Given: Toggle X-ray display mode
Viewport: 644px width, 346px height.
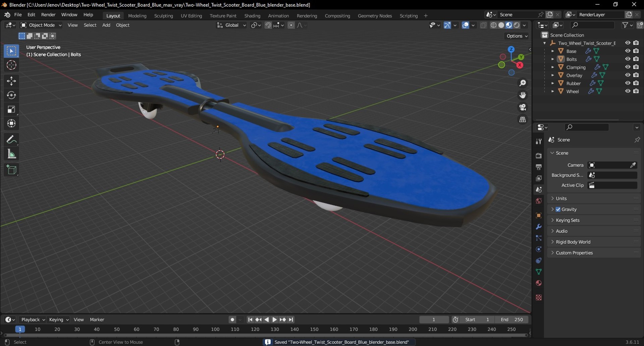Looking at the screenshot, I should [x=483, y=25].
